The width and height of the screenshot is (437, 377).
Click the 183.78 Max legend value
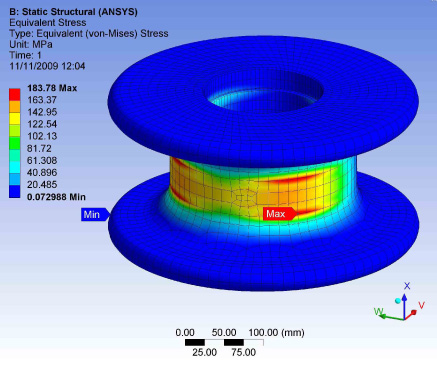click(52, 88)
